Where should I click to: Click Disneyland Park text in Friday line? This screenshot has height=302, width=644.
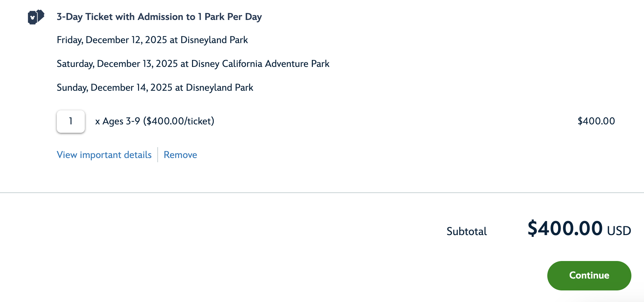coord(214,40)
